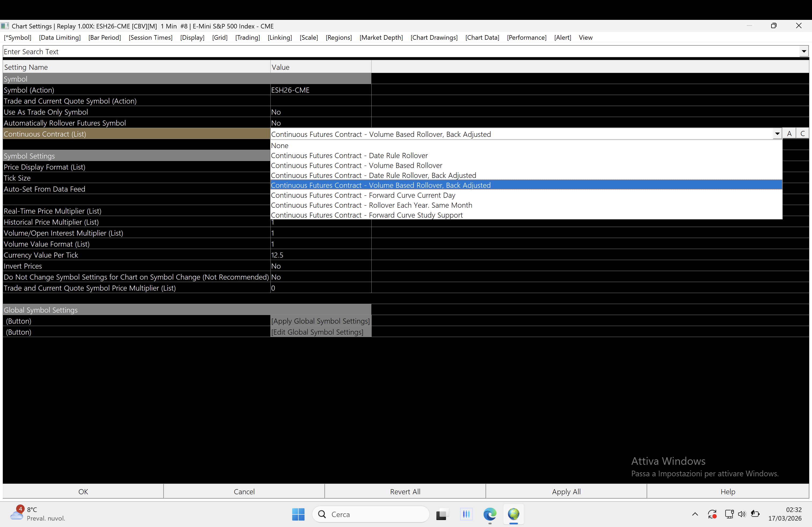Expand the search text dropdown arrow
Viewport: 812px width, 527px height.
[x=804, y=52]
